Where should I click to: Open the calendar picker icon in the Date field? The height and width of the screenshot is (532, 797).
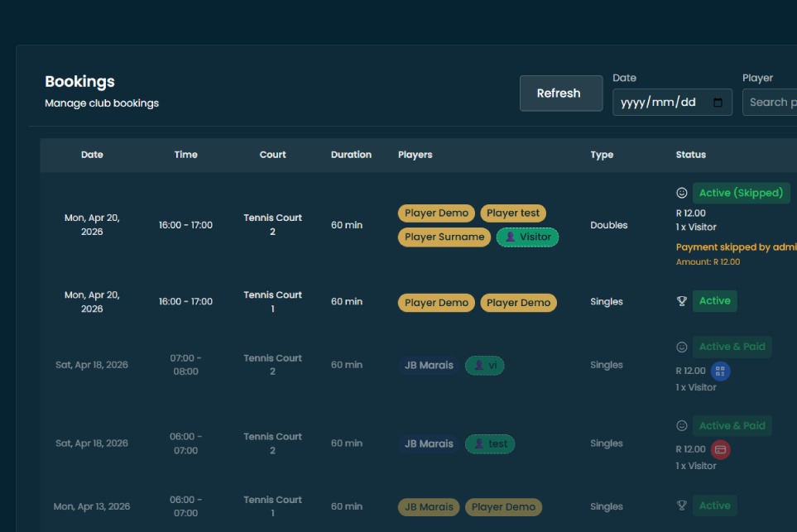point(718,103)
